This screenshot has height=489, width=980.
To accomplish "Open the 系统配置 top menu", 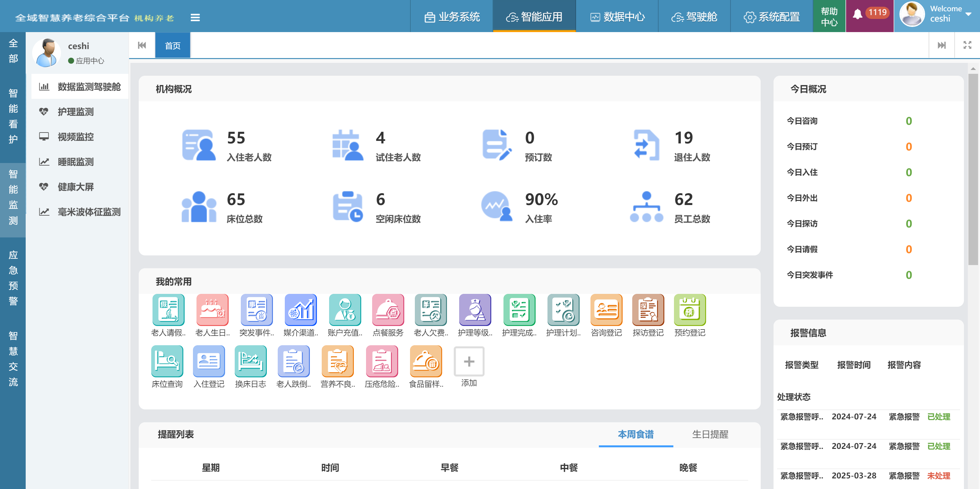I will pos(772,17).
